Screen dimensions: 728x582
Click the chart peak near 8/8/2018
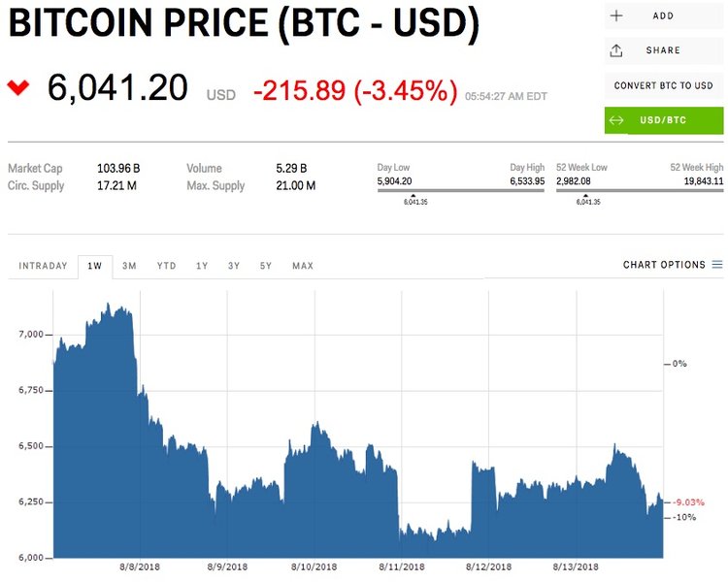(x=108, y=305)
